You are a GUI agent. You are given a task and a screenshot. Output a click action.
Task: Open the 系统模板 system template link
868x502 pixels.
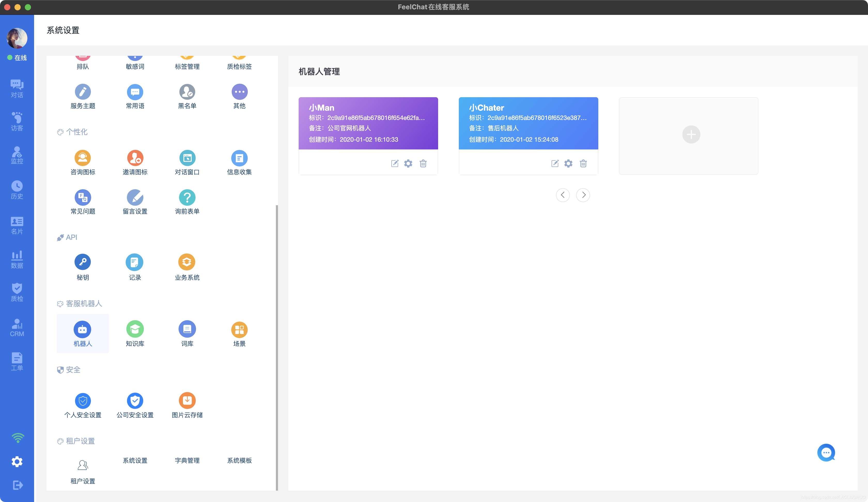tap(239, 460)
